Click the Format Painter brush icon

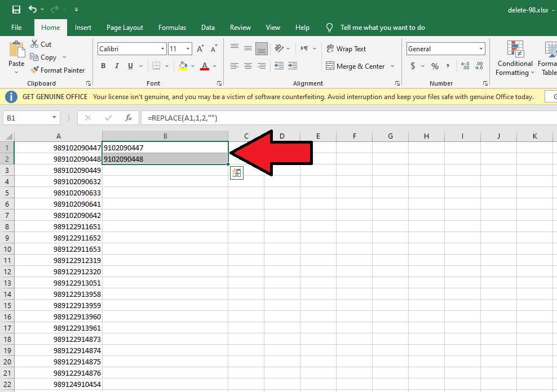point(33,70)
